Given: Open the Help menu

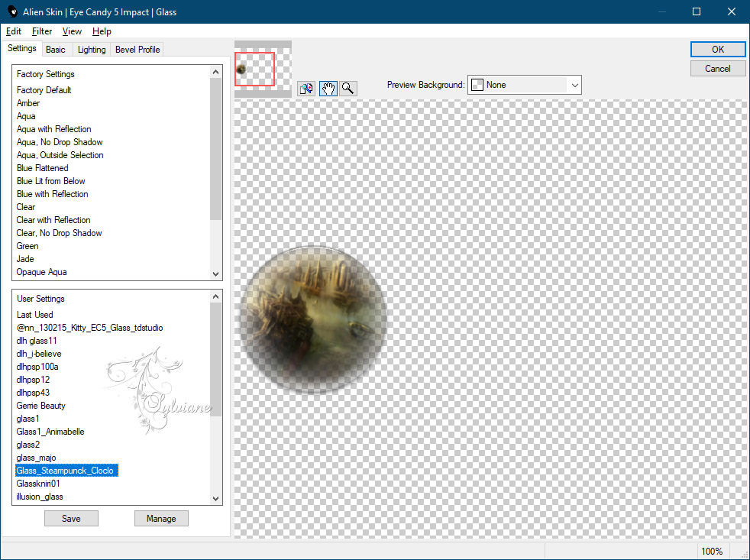Looking at the screenshot, I should tap(102, 31).
